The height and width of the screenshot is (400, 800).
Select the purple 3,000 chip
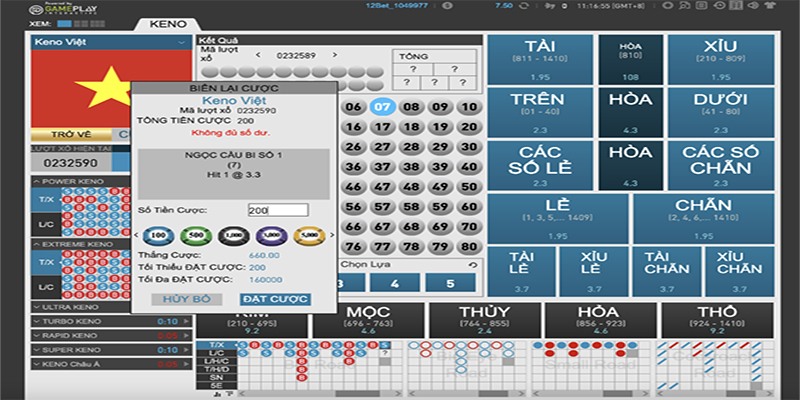272,235
